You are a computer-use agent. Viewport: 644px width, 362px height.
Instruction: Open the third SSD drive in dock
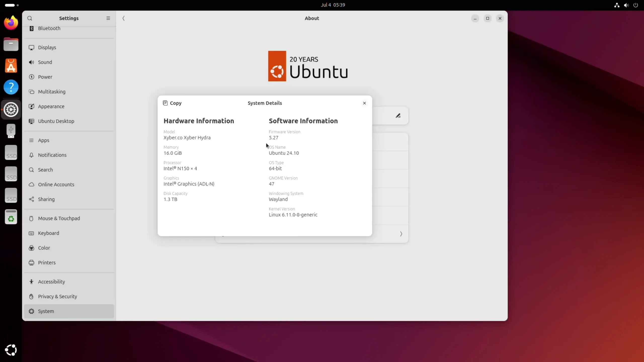pos(11,195)
